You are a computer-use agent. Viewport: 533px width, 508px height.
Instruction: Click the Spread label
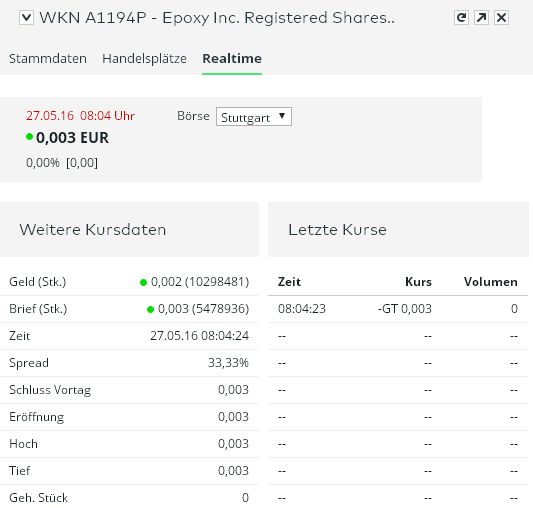pos(29,363)
